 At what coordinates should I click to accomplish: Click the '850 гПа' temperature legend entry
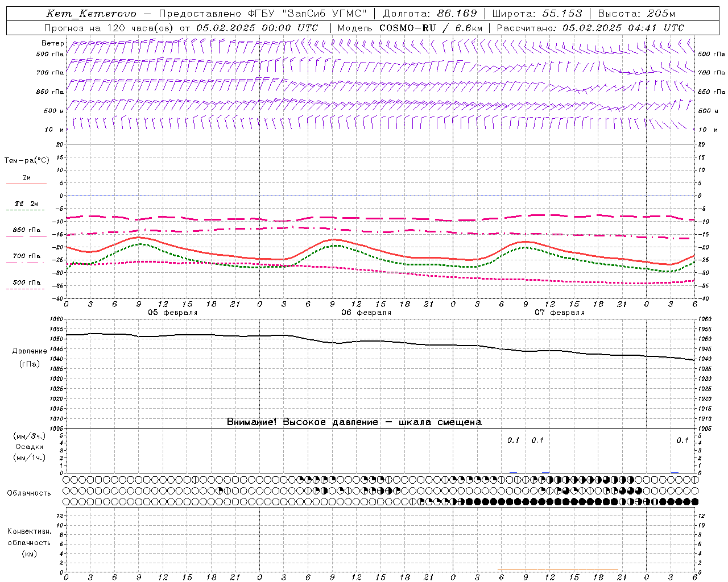coord(26,230)
